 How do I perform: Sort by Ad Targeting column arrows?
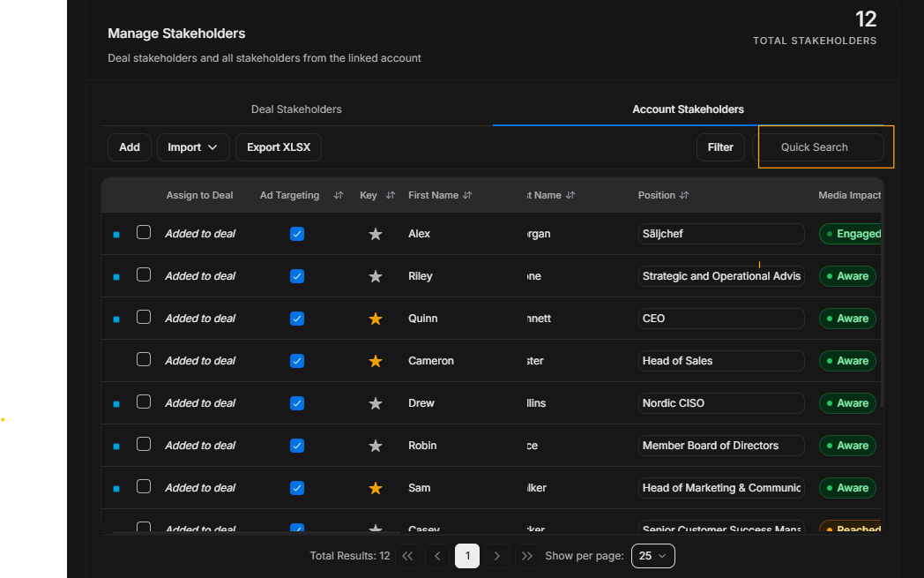(x=339, y=195)
